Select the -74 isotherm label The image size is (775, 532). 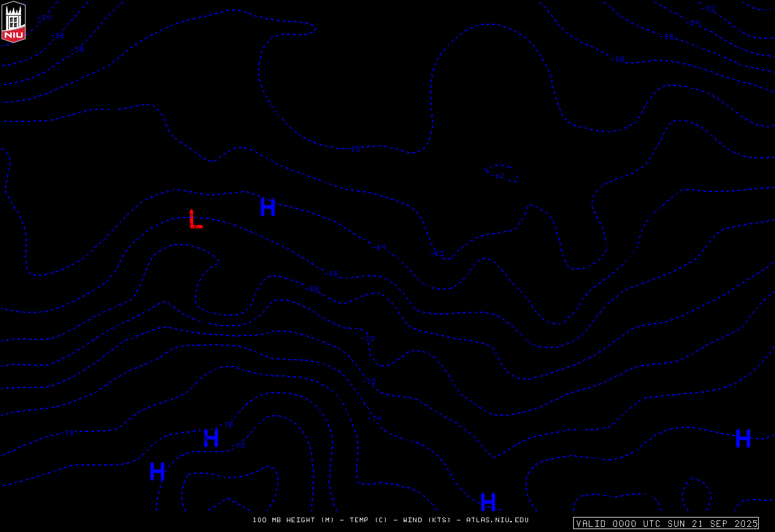pyautogui.click(x=374, y=418)
